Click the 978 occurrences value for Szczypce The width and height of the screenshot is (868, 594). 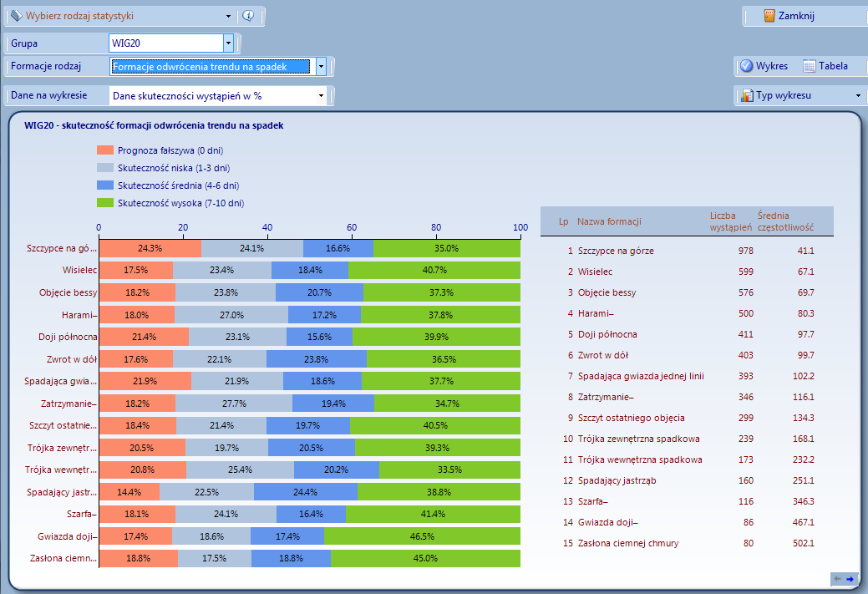746,251
